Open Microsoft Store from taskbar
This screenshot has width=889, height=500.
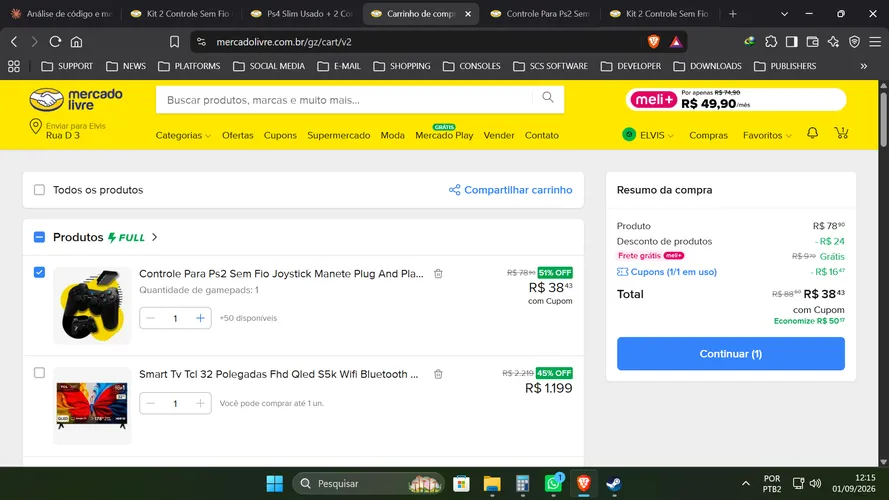462,484
